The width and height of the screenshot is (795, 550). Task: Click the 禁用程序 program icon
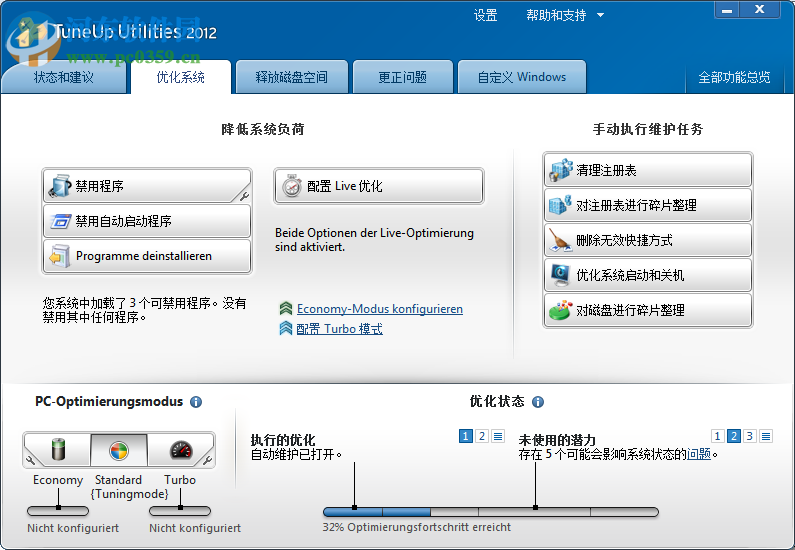coord(60,186)
